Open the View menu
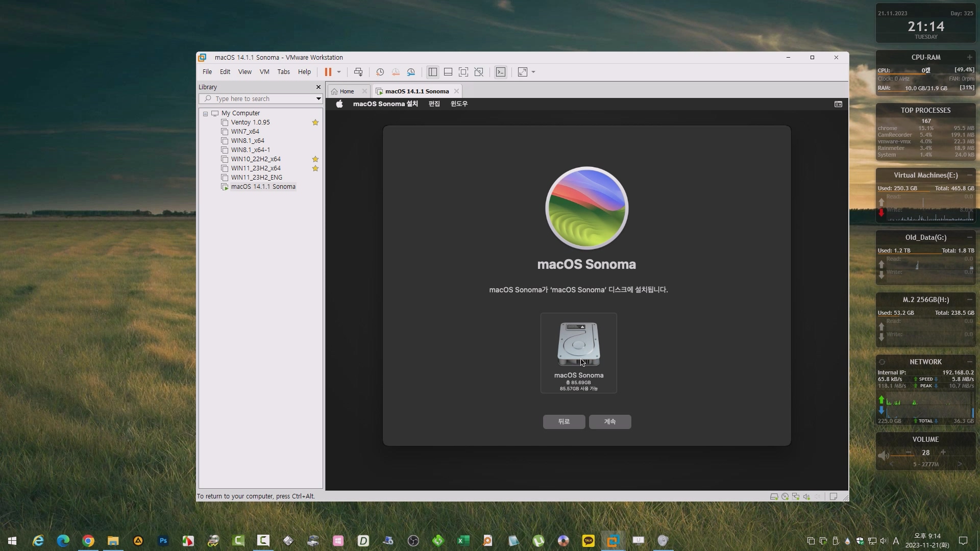The image size is (980, 551). coord(245,72)
